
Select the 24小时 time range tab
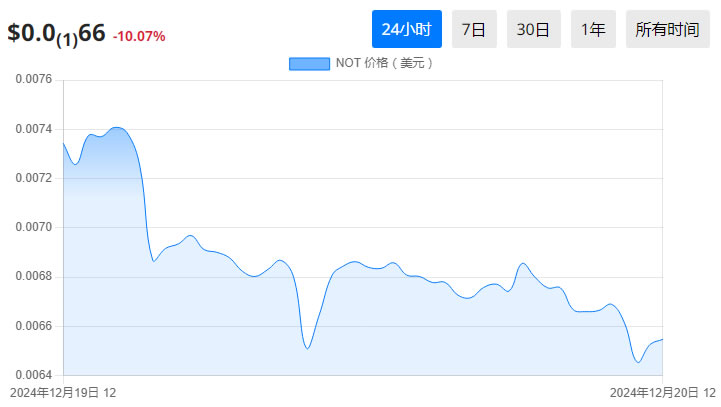(x=406, y=30)
